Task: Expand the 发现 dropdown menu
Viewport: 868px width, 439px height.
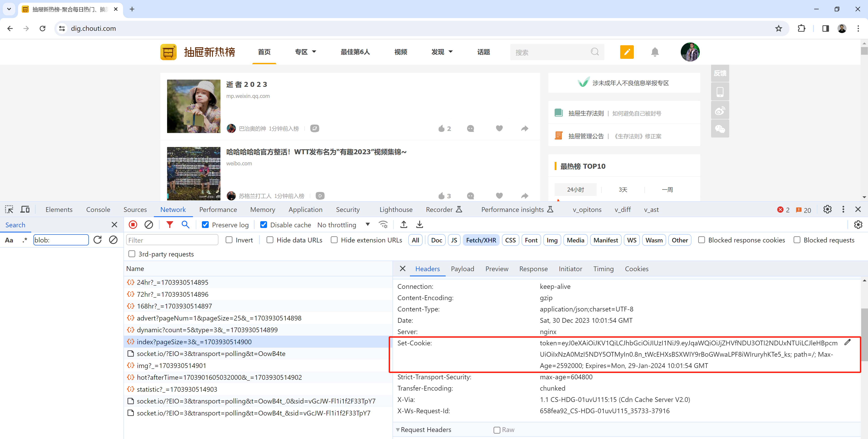Action: 442,52
